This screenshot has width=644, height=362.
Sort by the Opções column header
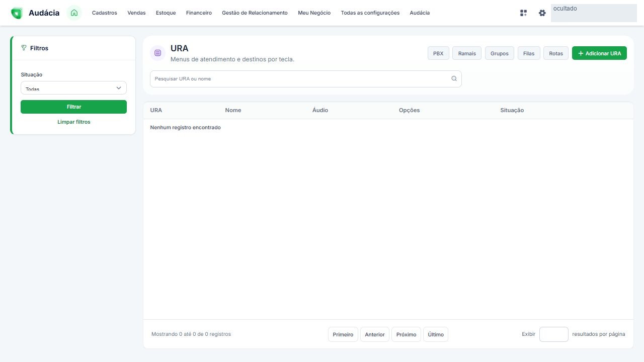point(409,110)
